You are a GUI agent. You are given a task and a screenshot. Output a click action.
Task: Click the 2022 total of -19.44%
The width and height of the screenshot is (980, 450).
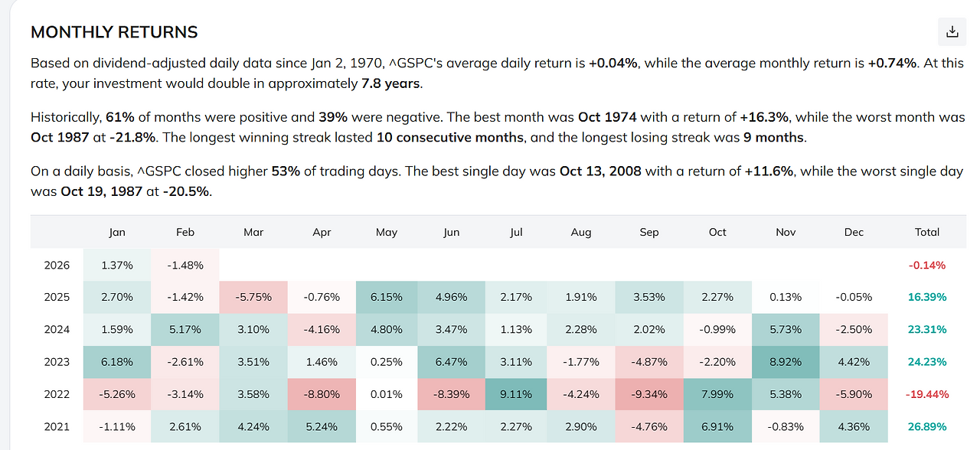[927, 394]
